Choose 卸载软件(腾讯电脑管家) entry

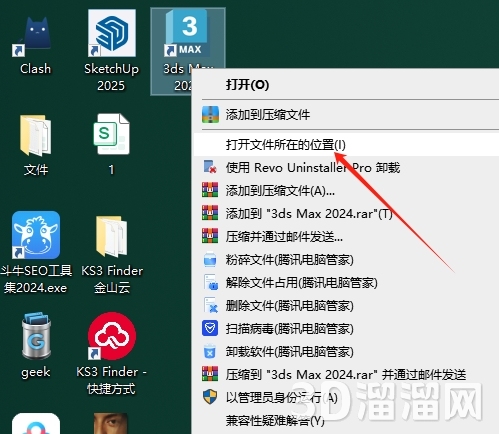tap(346, 352)
